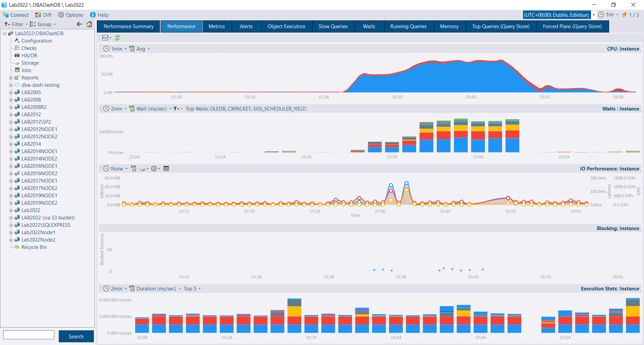Collapse the Lab2022\DBADashDB root node
Viewport: 644px width, 345px height.
[x=5, y=33]
